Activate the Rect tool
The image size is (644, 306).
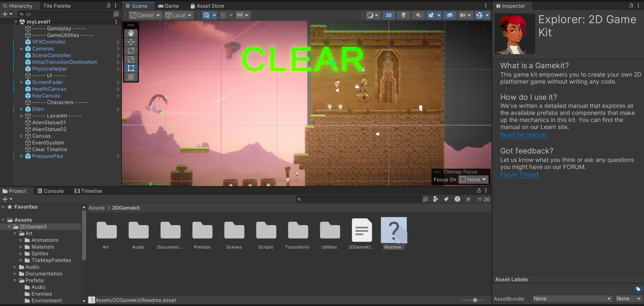click(x=131, y=68)
